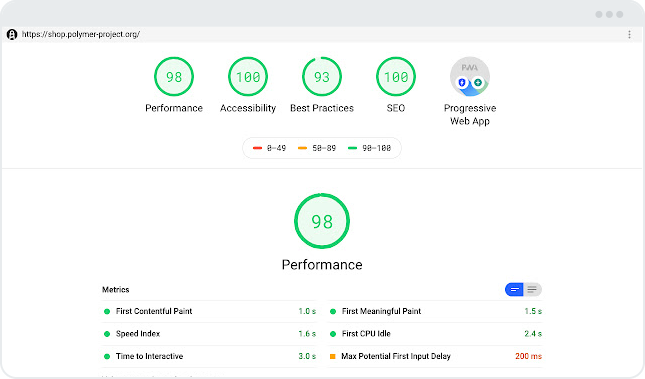Click the blue PWA fast-and-reliable badge icon
645x379 pixels.
(462, 83)
